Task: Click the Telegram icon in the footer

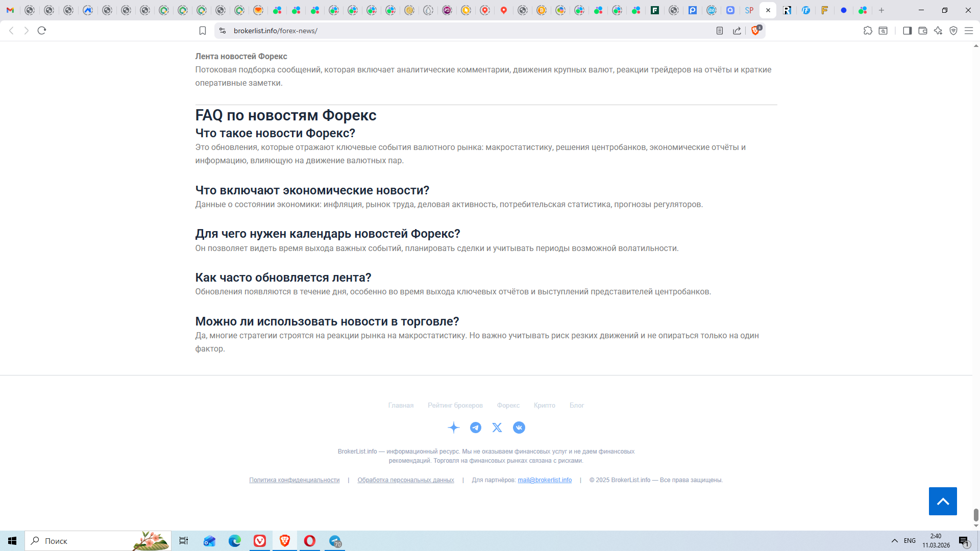Action: click(x=475, y=428)
